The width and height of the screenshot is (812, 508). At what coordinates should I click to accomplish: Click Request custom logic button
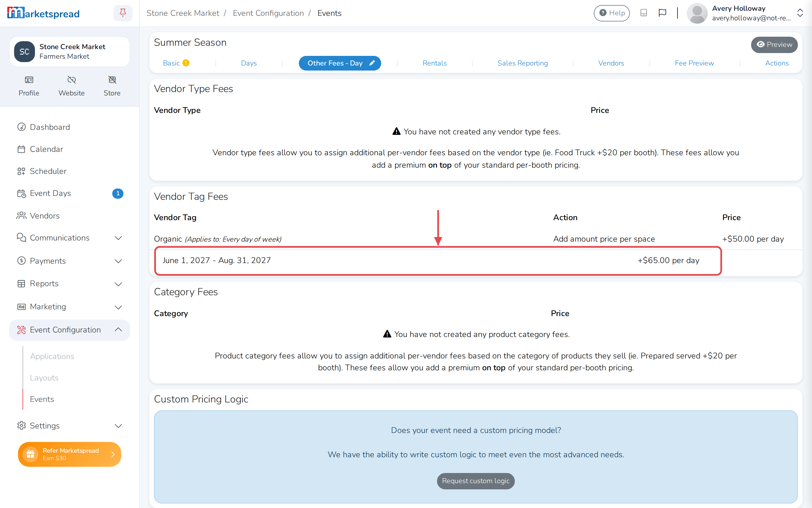[x=475, y=481]
